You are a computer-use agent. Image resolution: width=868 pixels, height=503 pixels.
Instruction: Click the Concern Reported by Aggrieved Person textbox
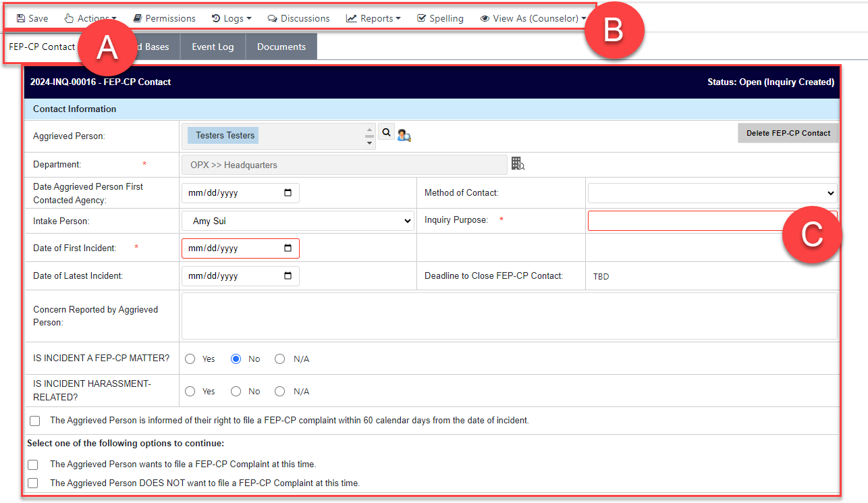[510, 316]
